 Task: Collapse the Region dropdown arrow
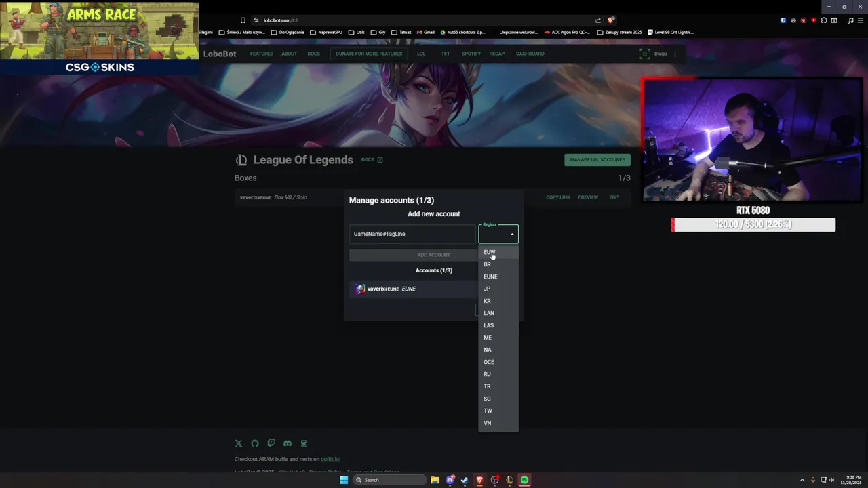tap(512, 235)
